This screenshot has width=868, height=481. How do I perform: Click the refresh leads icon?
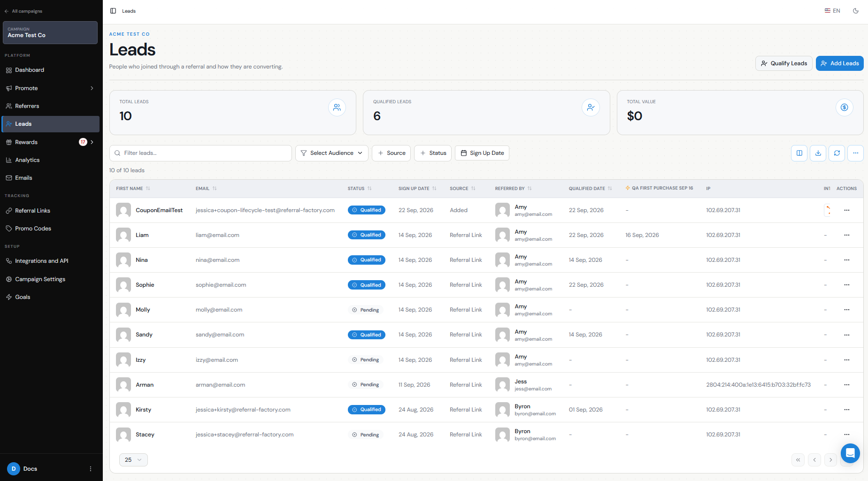click(837, 153)
